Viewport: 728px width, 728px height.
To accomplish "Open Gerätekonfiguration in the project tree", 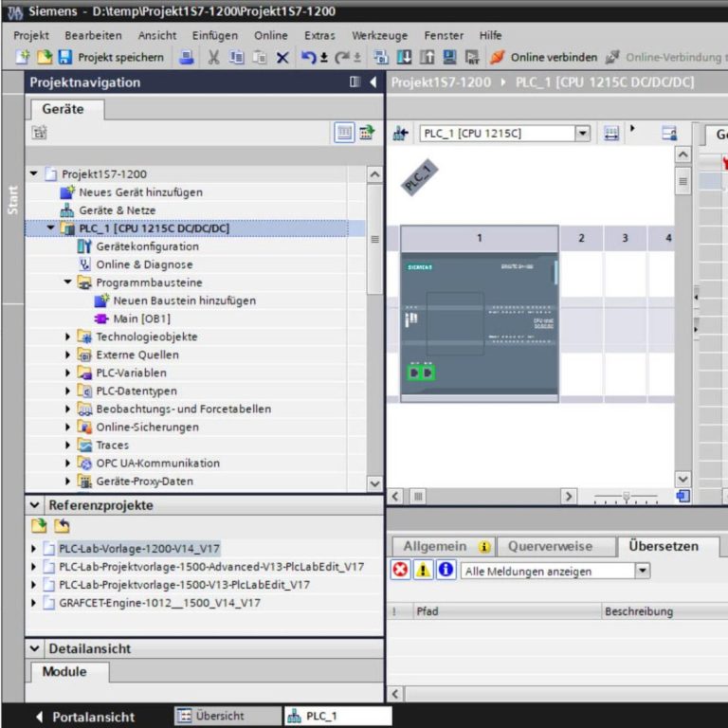I will pyautogui.click(x=147, y=246).
